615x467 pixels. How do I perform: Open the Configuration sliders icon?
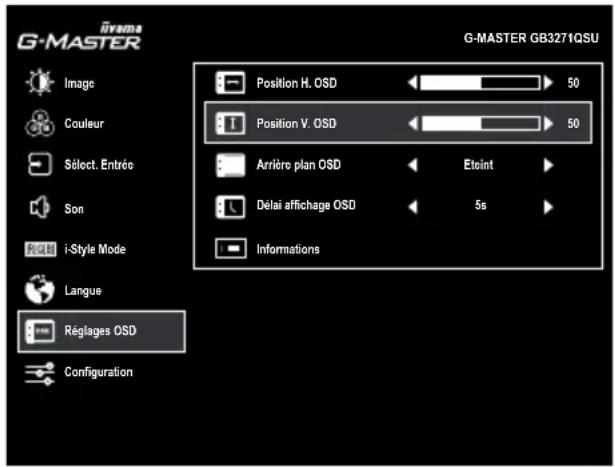[40, 374]
